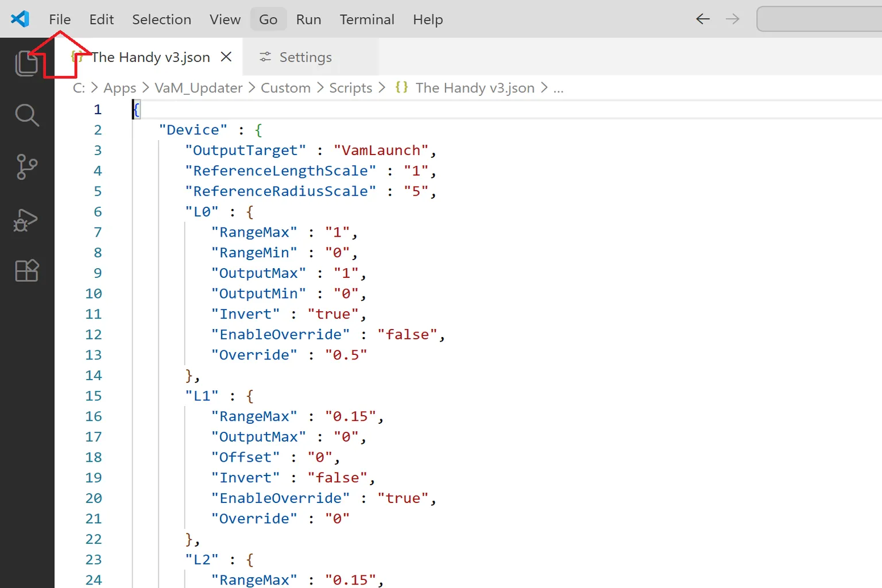Open the File menu
Viewport: 882px width, 588px height.
(60, 20)
